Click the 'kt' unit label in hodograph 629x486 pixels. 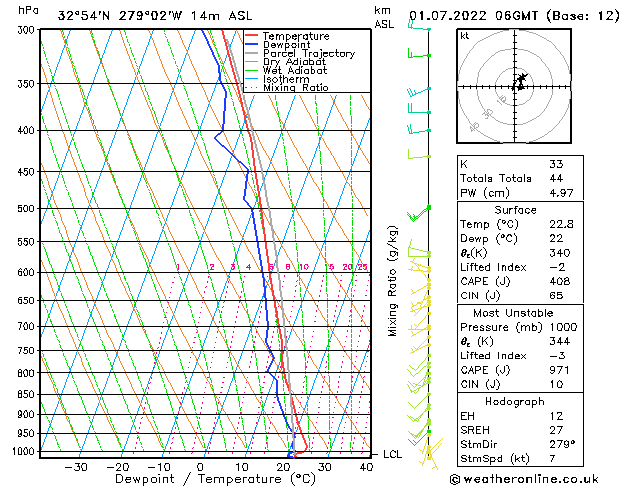465,36
